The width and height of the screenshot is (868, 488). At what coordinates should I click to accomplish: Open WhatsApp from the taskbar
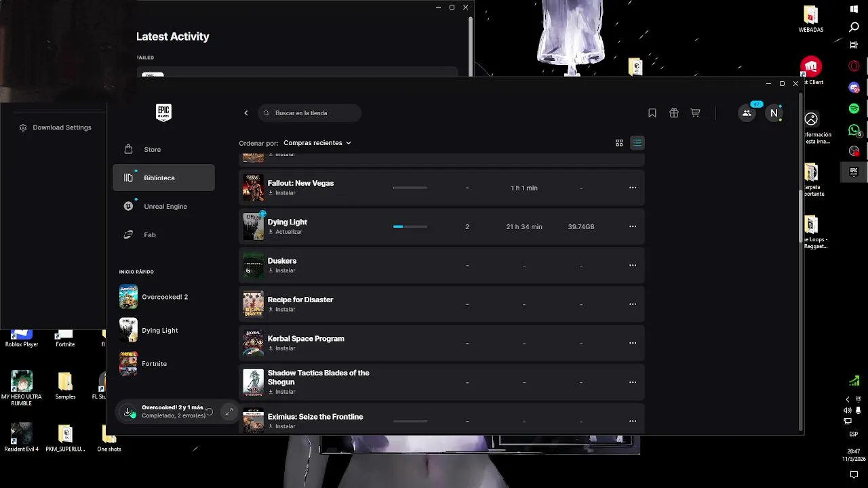[x=854, y=129]
